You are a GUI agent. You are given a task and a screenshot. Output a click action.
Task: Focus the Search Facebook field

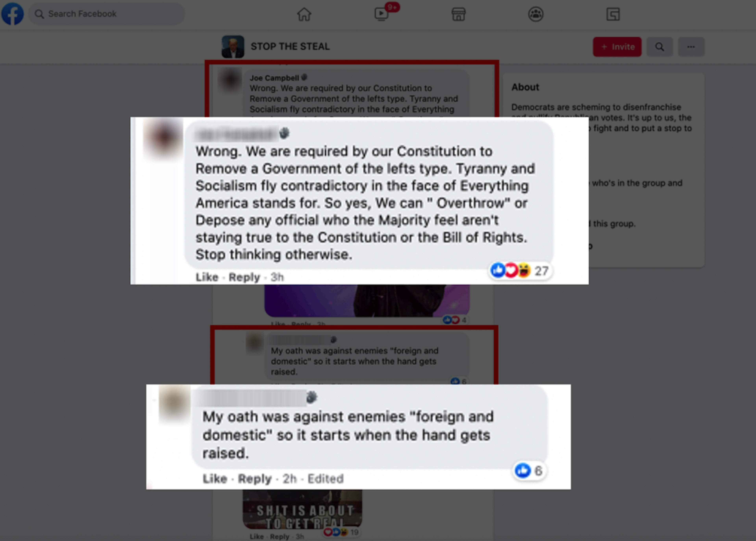pyautogui.click(x=107, y=14)
